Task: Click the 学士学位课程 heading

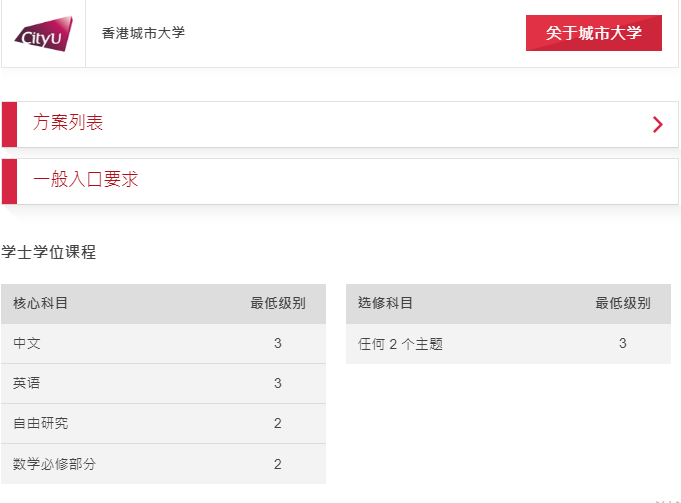Action: coord(48,252)
